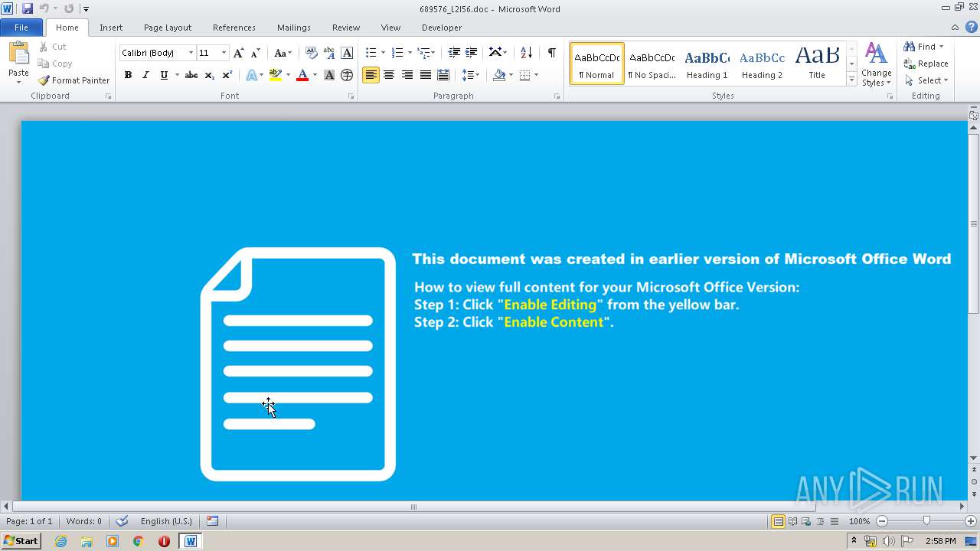Click the Increase Indent icon
The width and height of the screenshot is (980, 551).
[x=472, y=53]
